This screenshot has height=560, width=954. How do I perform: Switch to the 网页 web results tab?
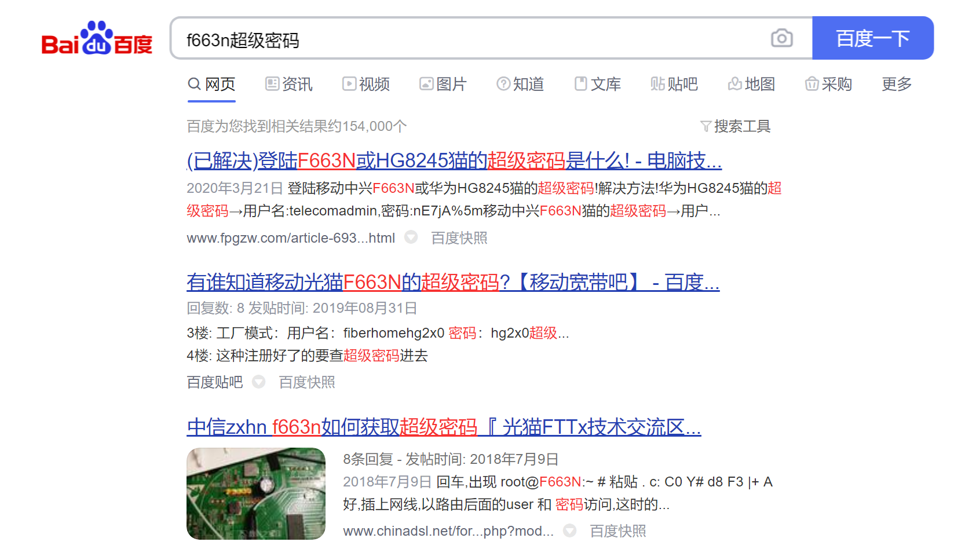[211, 84]
